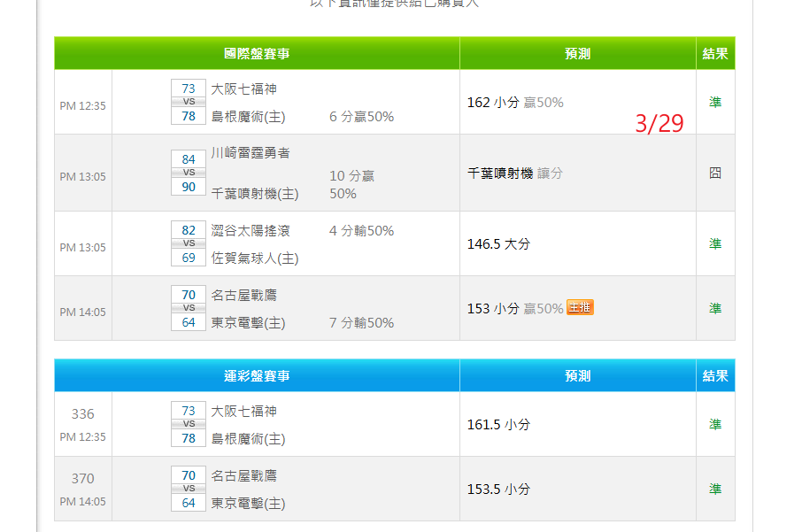Viewport: 802px width, 532px height.
Task: Click score 84 for 川崎雷霆勇者
Action: (189, 159)
